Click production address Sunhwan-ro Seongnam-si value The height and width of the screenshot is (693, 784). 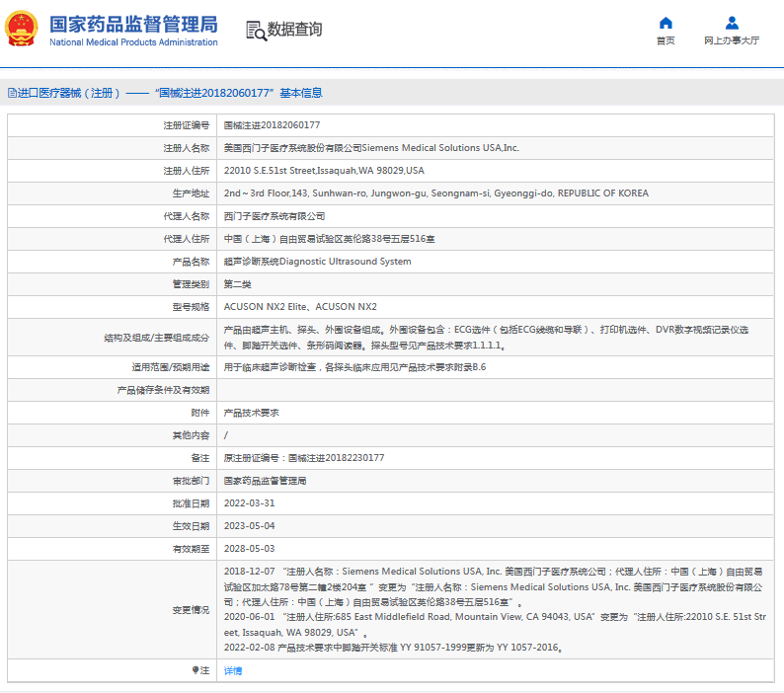[435, 193]
